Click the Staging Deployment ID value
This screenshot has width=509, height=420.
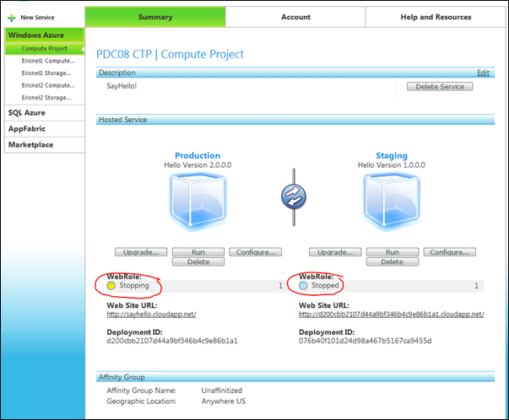tap(366, 341)
